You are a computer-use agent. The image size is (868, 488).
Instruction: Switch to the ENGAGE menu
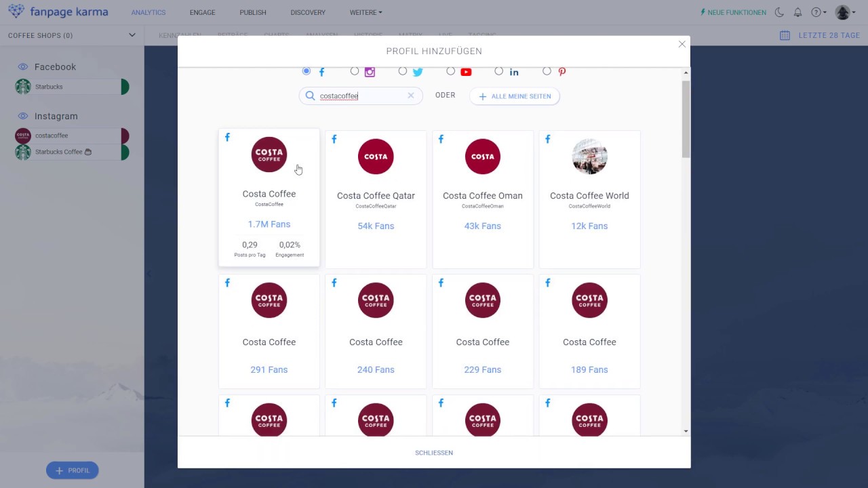tap(202, 12)
